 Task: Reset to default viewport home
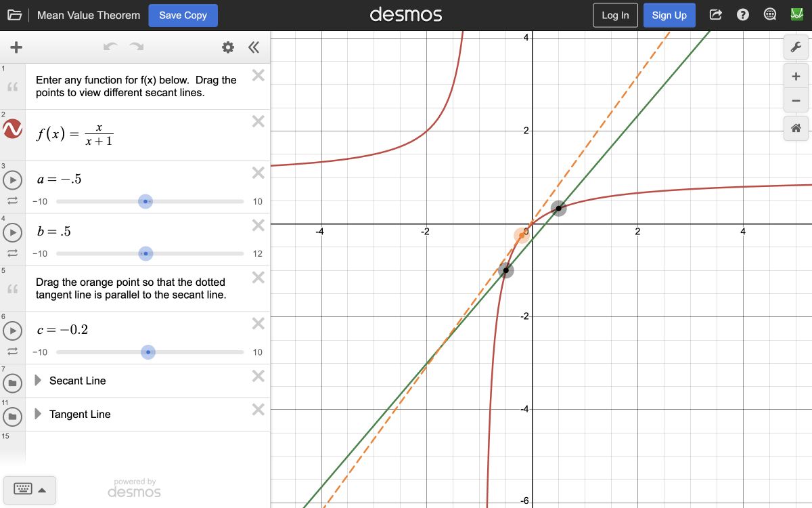pyautogui.click(x=796, y=128)
